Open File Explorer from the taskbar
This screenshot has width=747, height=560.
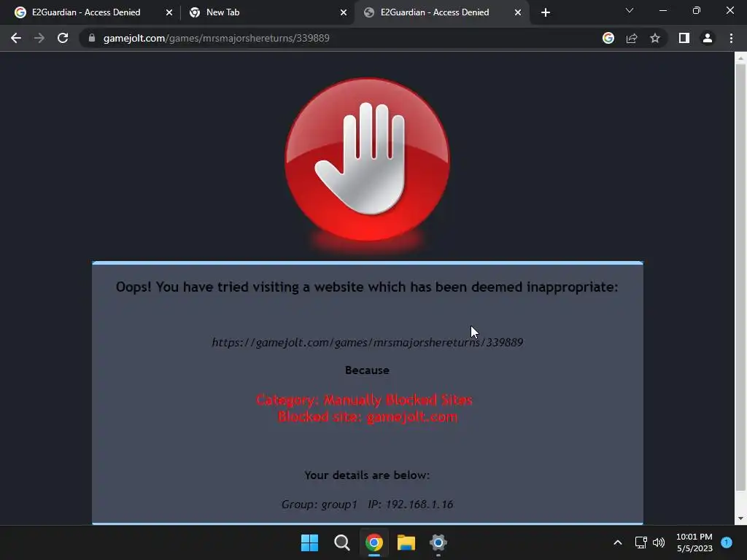(x=406, y=542)
